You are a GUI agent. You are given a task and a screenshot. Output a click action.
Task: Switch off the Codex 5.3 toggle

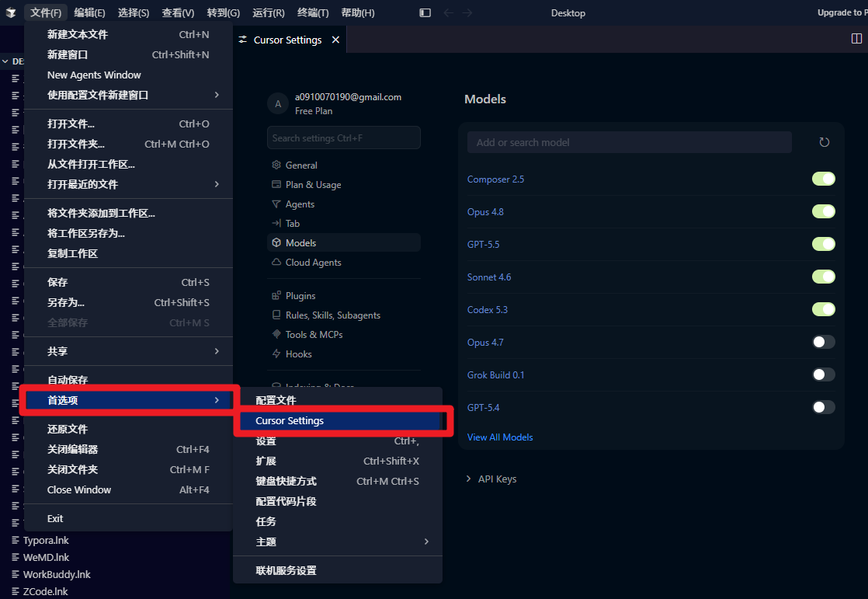tap(823, 310)
